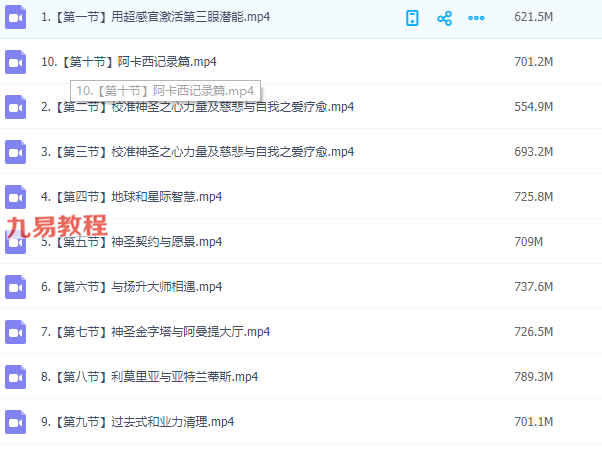
Task: Click video icon of 9.【第九节】 file
Action: click(15, 422)
